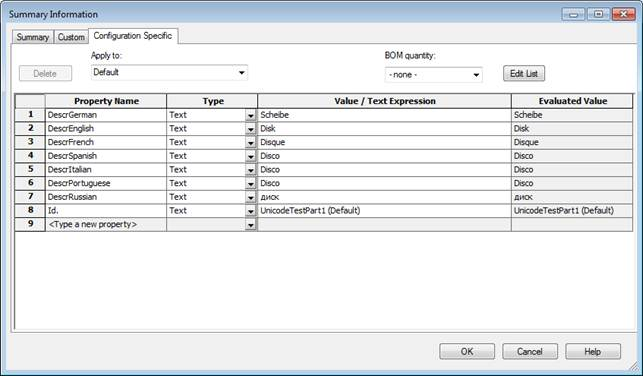Confirm with the OK button
The height and width of the screenshot is (376, 643).
[x=467, y=351]
